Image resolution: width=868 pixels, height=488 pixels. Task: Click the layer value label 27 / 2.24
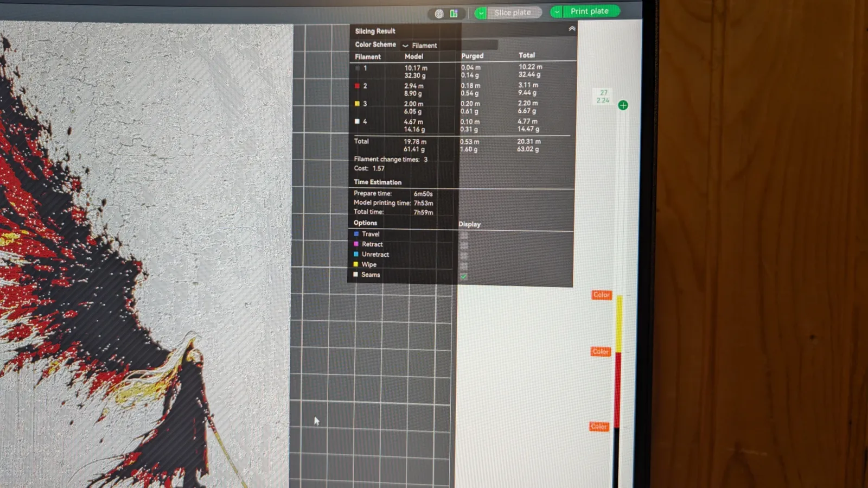tap(603, 97)
